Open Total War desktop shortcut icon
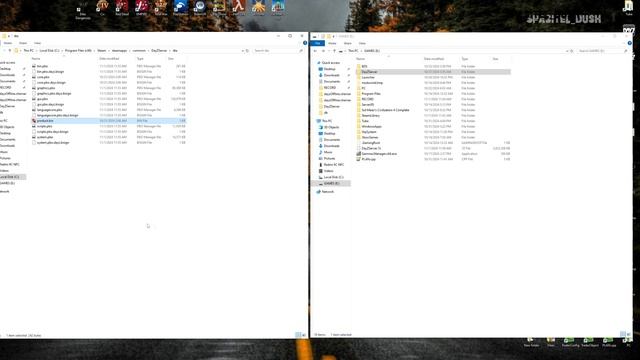This screenshot has height=360, width=640. [161, 7]
